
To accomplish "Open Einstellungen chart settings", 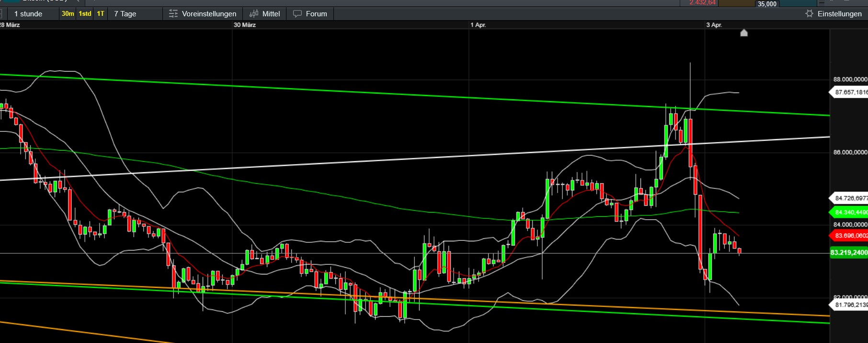I will point(834,14).
